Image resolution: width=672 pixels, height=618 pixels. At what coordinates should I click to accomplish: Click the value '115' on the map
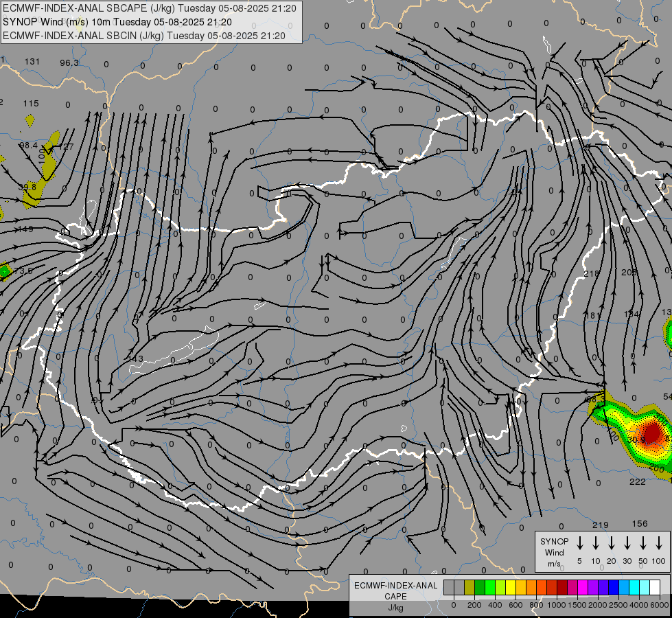pos(31,104)
